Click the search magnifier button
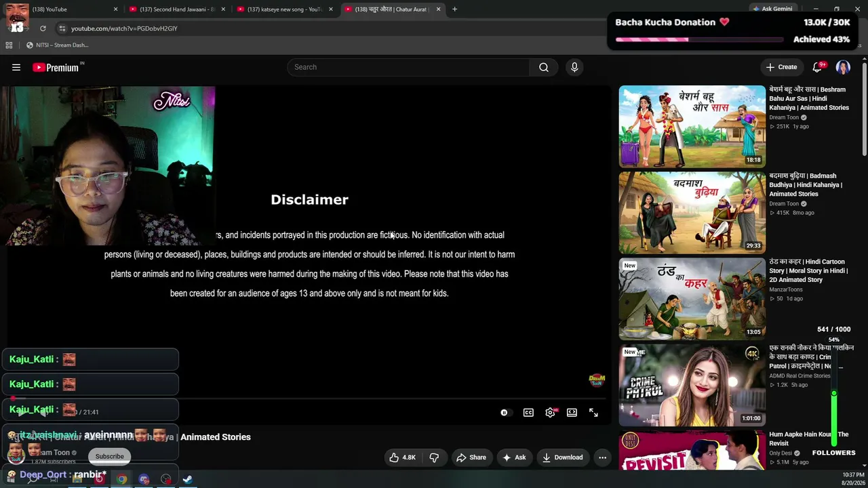 (x=544, y=67)
